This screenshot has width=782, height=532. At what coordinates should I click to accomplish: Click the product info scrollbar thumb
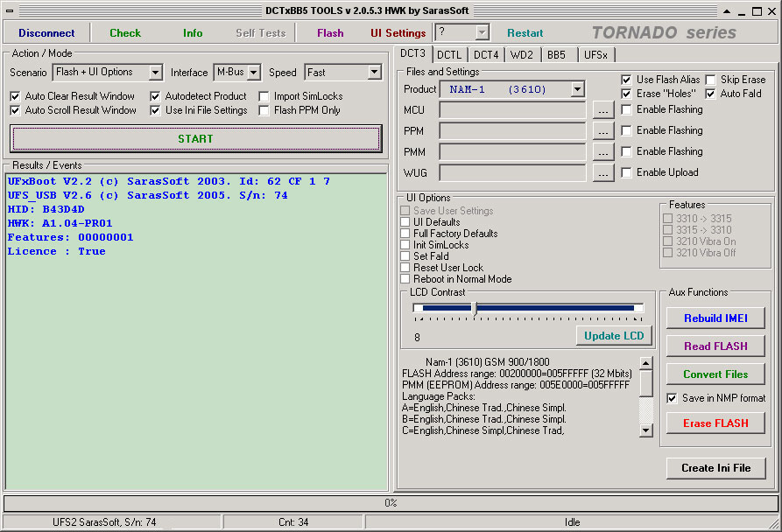point(646,383)
